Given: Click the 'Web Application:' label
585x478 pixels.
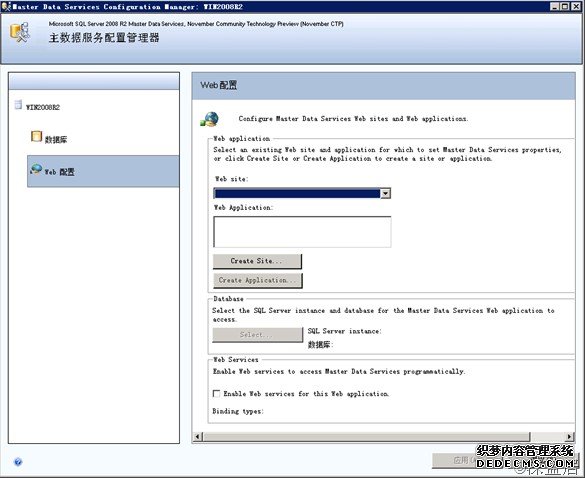Looking at the screenshot, I should pos(244,207).
